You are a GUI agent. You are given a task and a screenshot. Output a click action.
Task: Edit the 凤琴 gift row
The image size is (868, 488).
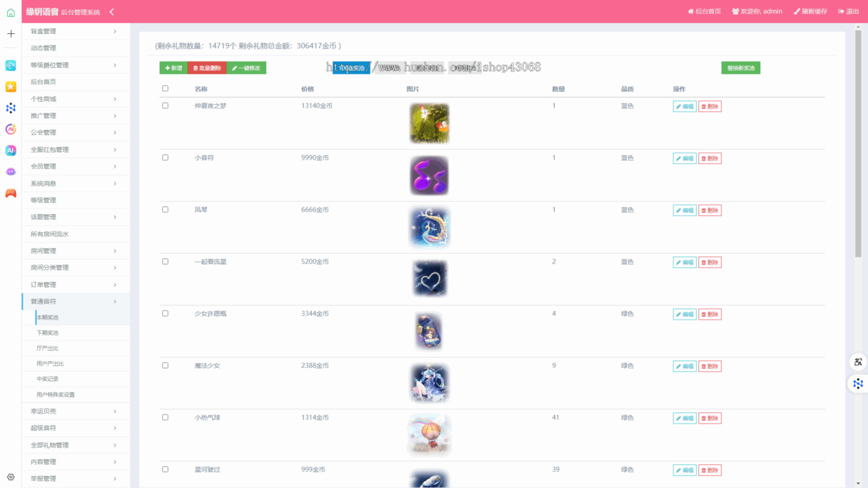click(x=684, y=210)
